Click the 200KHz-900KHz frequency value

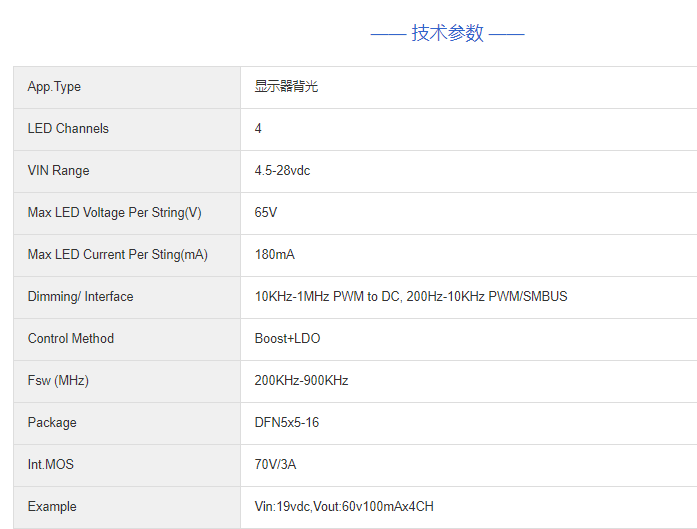point(301,381)
